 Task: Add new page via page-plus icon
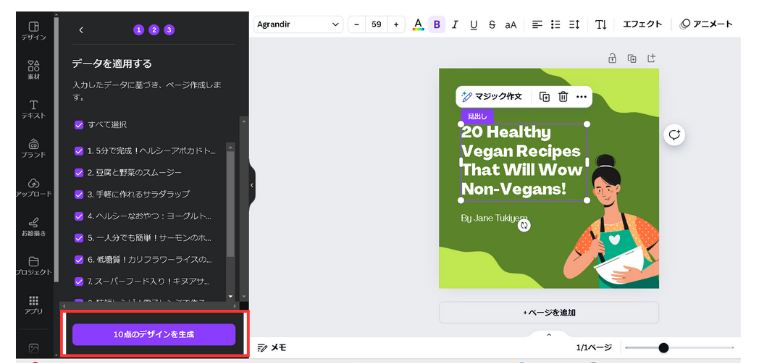pos(651,58)
